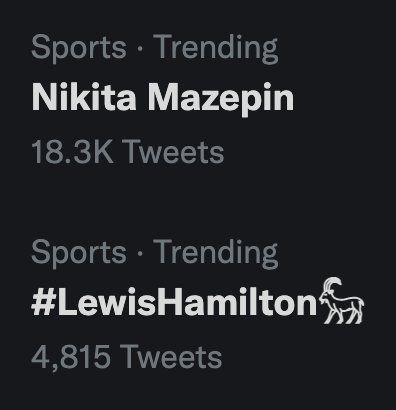
Task: Click the 18.3K Tweets count
Action: pos(128,152)
